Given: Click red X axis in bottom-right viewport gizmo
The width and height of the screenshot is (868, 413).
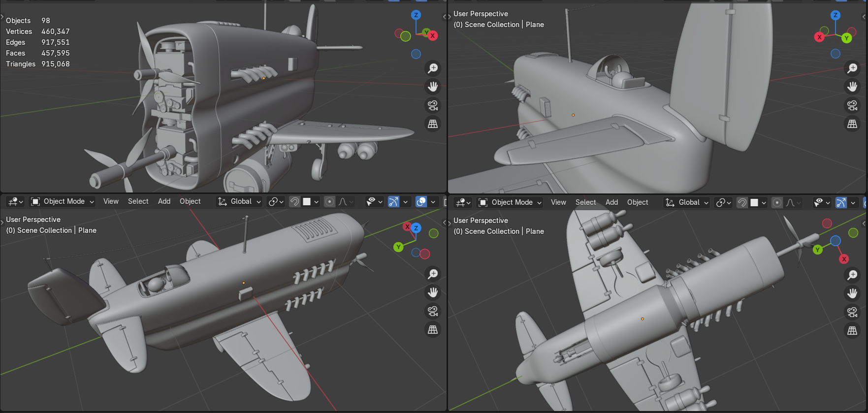Looking at the screenshot, I should click(x=844, y=259).
